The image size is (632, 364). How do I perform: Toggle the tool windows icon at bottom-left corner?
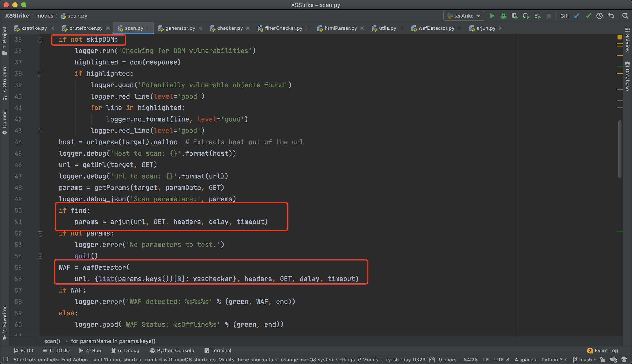pyautogui.click(x=5, y=359)
